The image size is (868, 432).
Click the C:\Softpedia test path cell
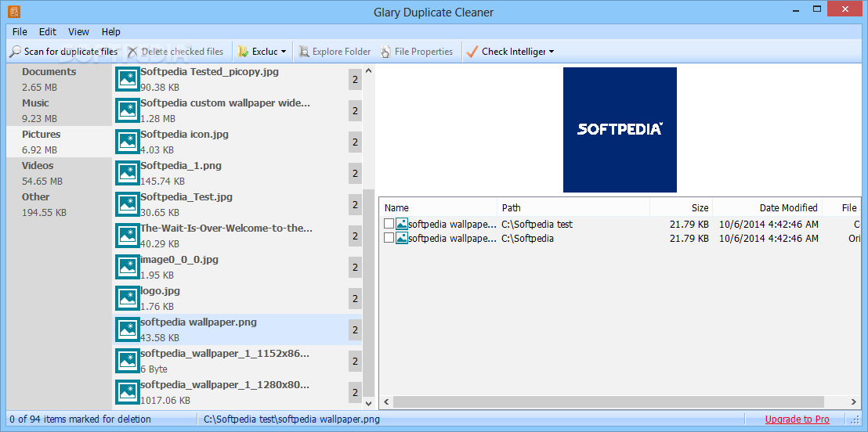pos(537,225)
